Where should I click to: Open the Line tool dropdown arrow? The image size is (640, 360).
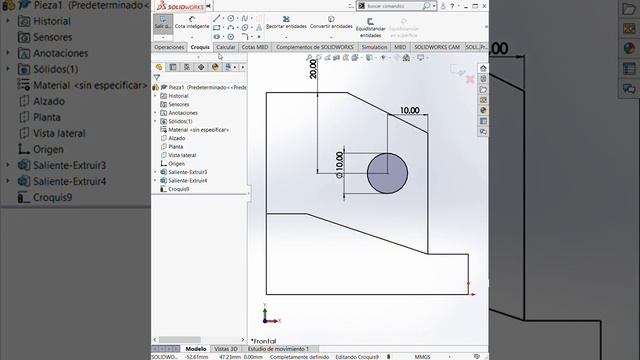(x=223, y=18)
